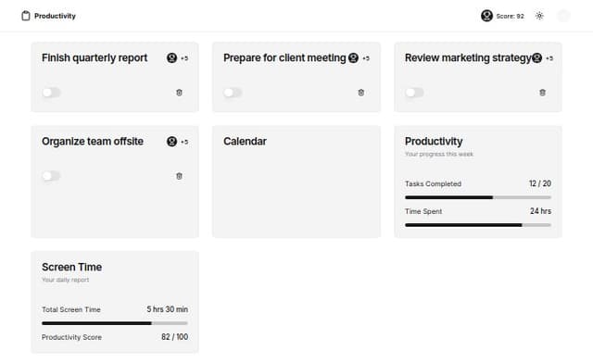Screen dimensions: 593x364
Task: Click the faint circular button at top right
Action: (563, 16)
